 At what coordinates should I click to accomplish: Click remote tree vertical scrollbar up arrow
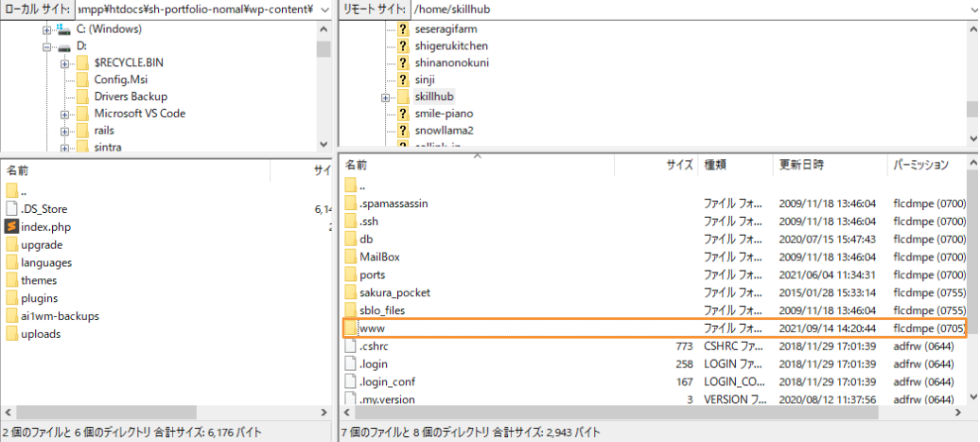tap(972, 28)
